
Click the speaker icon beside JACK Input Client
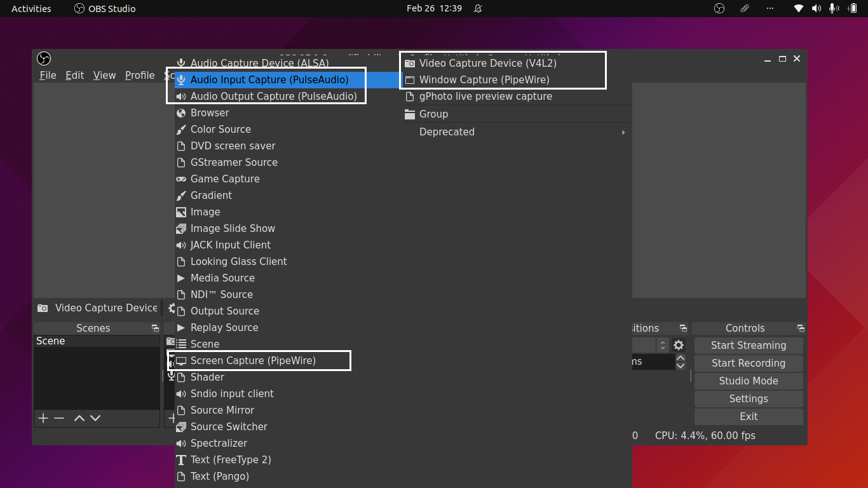(181, 245)
